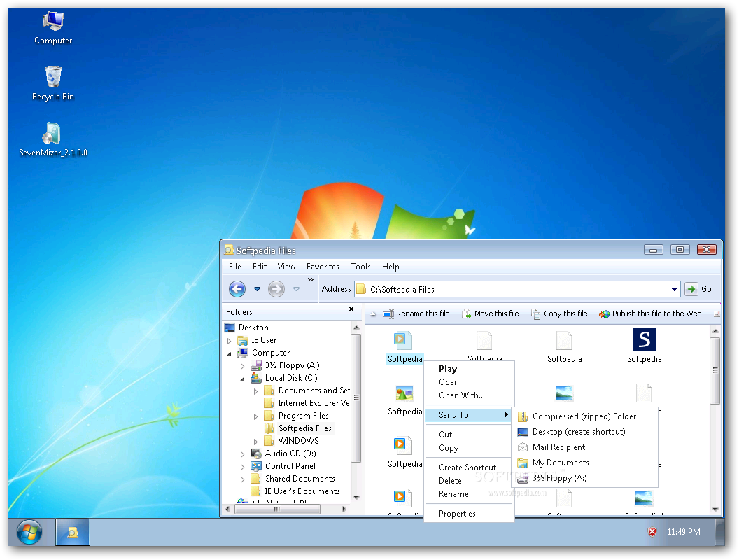Viewport: 739px width, 560px height.
Task: Click the dark blue S Softpedia file icon
Action: pos(645,339)
